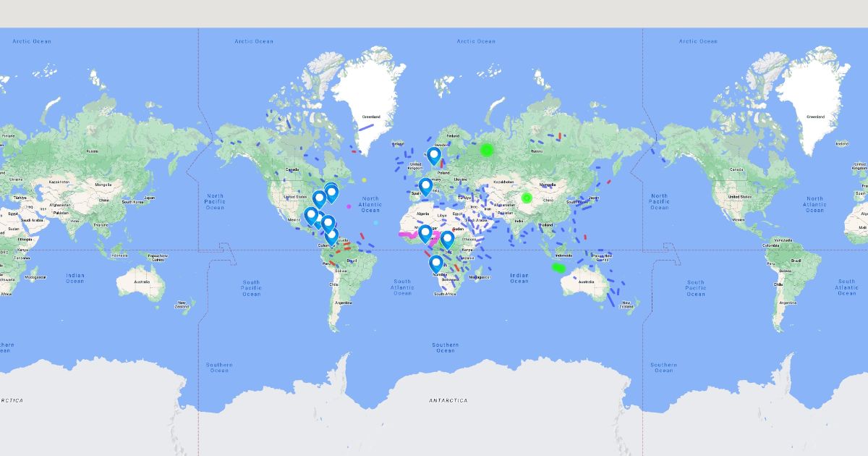
Task: Click the red segment off Greenland's southern tip
Action: click(354, 151)
